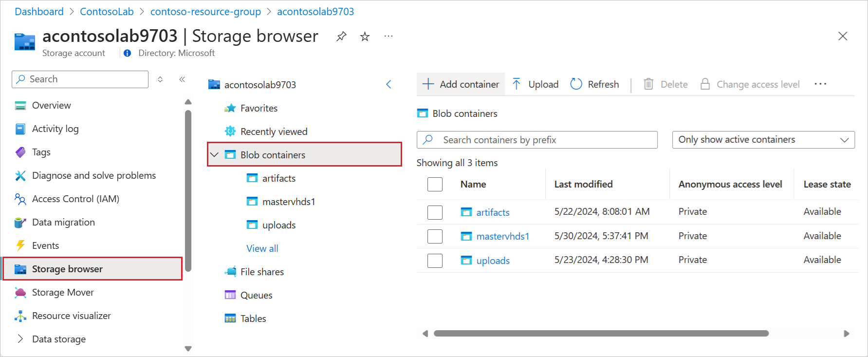Click the left menu vertical scrollbar thumb
This screenshot has width=868, height=357.
click(188, 190)
